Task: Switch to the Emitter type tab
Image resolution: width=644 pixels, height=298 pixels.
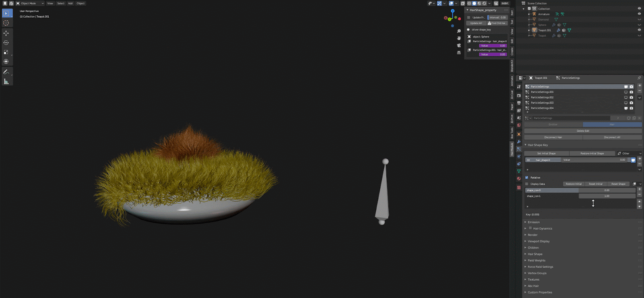Action: point(553,124)
